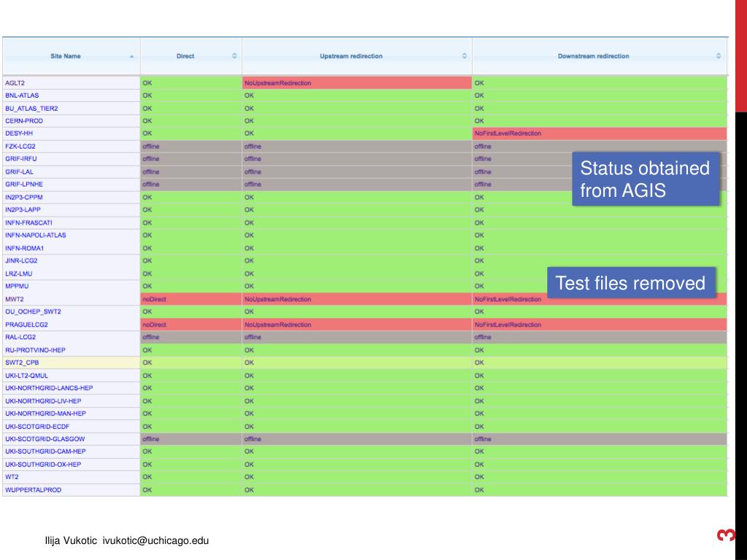
Task: Select the Site Name column header
Action: pos(71,56)
